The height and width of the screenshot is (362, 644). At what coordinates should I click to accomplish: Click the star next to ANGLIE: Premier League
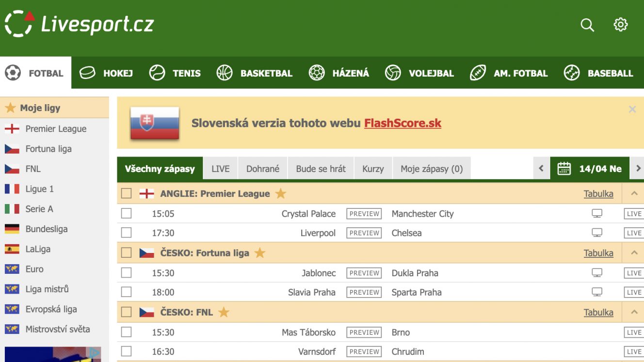tap(281, 193)
